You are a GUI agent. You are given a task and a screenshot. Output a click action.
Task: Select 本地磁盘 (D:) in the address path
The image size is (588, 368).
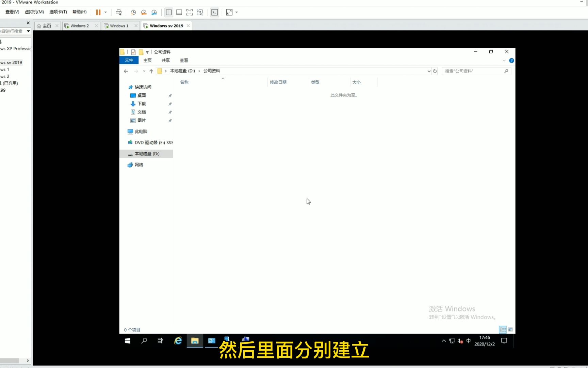point(182,71)
